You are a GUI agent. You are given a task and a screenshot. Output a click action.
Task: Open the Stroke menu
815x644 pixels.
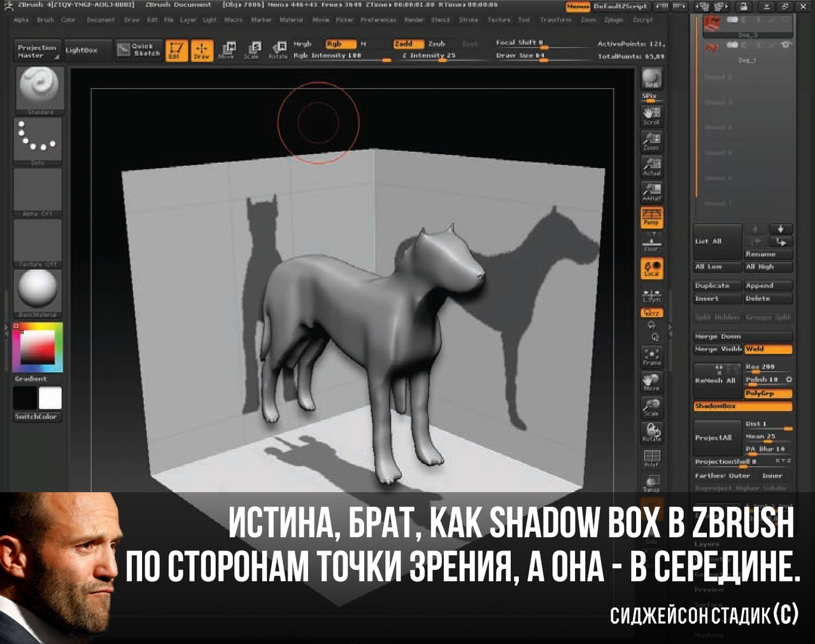(x=469, y=20)
